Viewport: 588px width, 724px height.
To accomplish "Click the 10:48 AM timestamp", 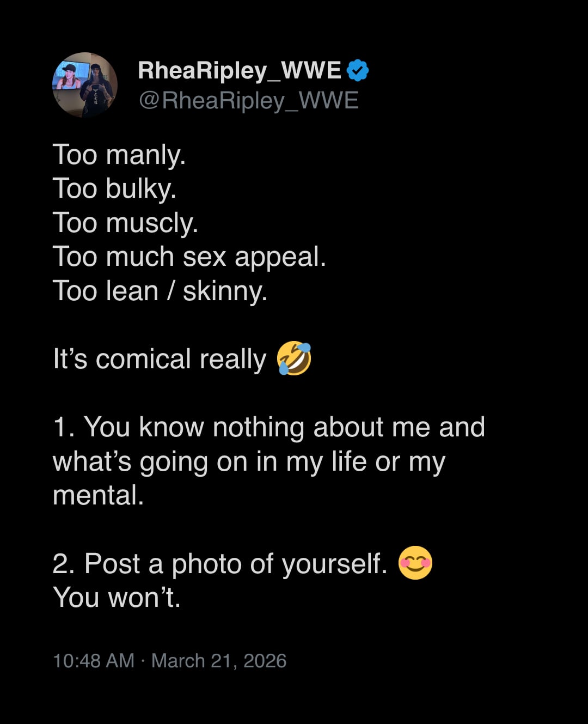I will pyautogui.click(x=93, y=661).
